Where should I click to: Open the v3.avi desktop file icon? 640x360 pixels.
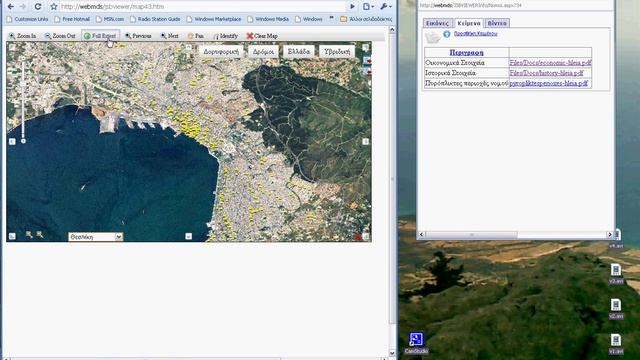[616, 273]
